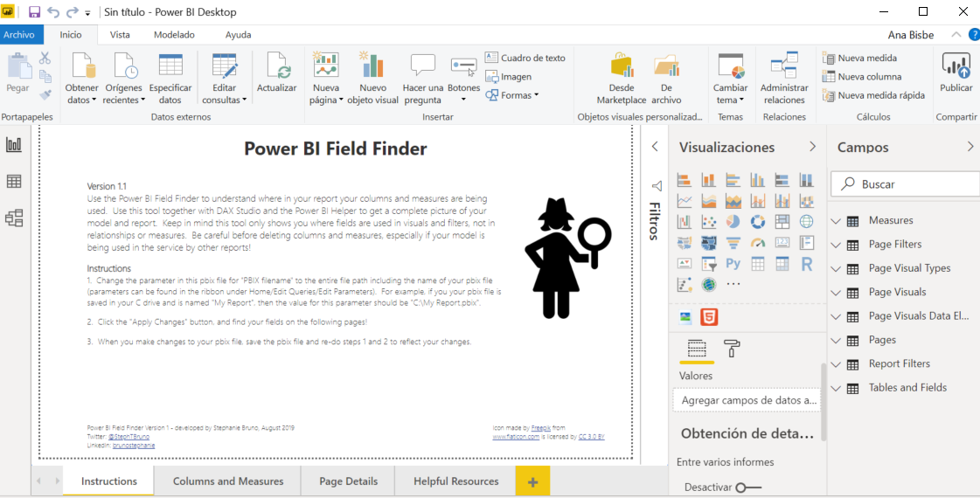The width and height of the screenshot is (980, 498).
Task: Open the Columns and Measures page tab
Action: (227, 481)
